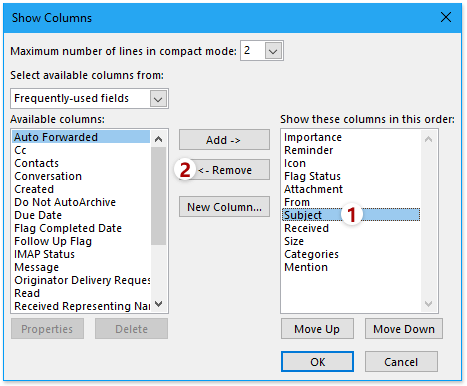The image size is (467, 386).
Task: Select Created in Available columns
Action: click(x=81, y=189)
